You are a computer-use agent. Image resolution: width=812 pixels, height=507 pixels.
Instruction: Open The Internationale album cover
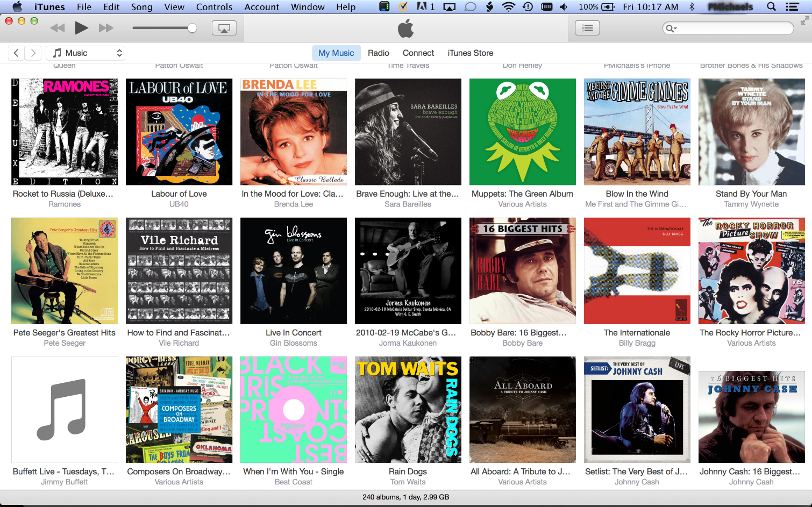click(x=637, y=270)
